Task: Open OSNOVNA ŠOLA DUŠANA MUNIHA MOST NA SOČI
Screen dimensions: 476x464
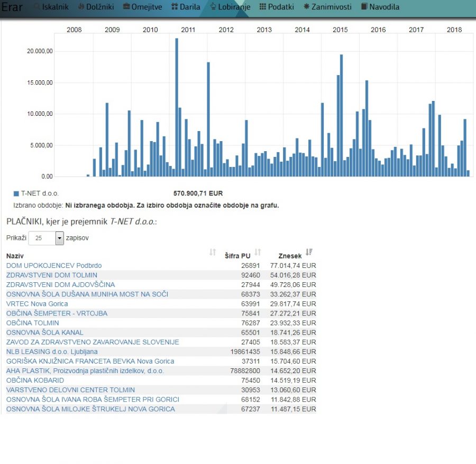Action: [x=87, y=294]
